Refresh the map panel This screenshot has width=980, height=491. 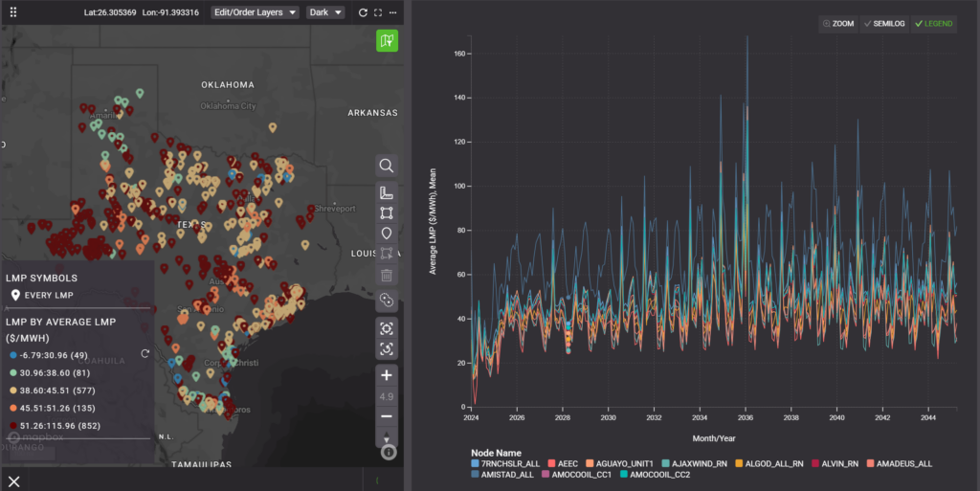coord(363,12)
